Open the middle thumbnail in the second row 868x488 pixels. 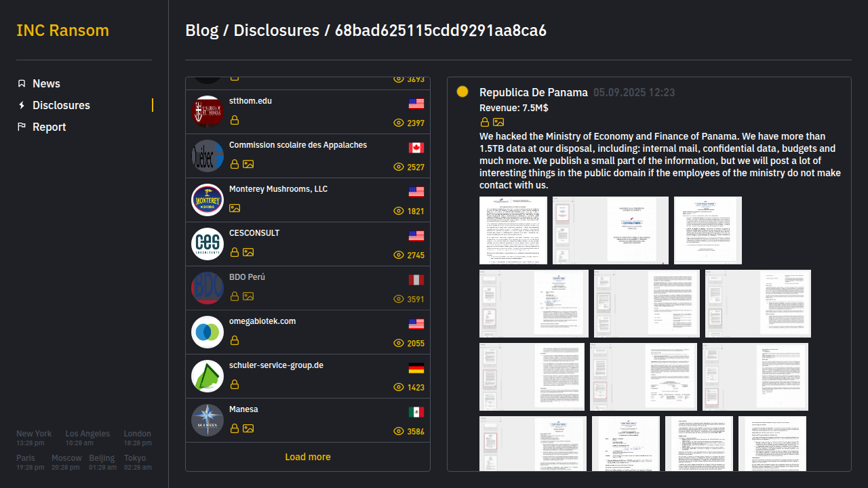pos(647,304)
